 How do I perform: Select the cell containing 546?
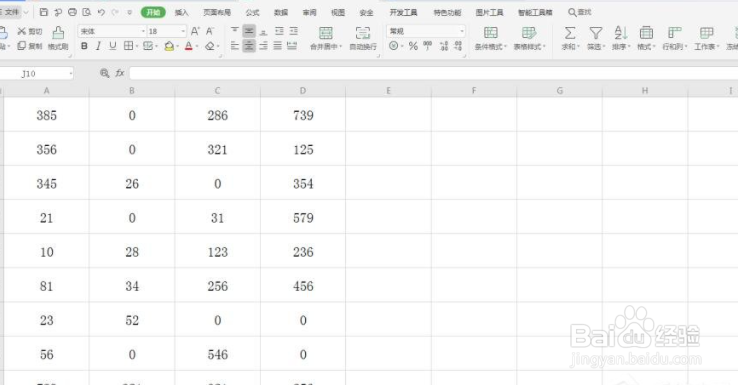217,354
